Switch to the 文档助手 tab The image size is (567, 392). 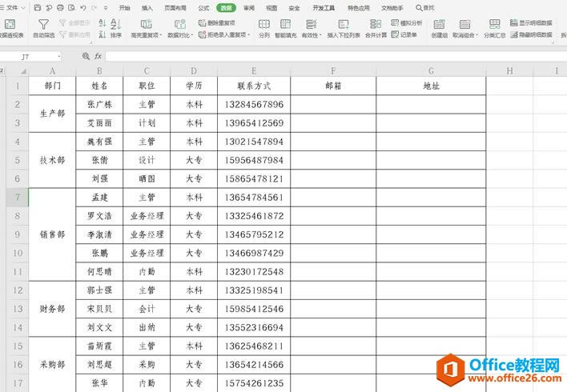(392, 7)
